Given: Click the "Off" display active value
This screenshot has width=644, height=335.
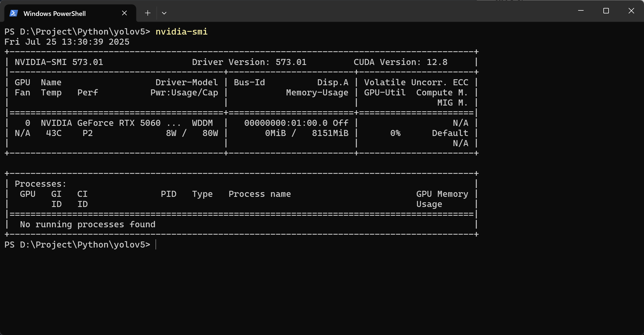Looking at the screenshot, I should pyautogui.click(x=341, y=123).
